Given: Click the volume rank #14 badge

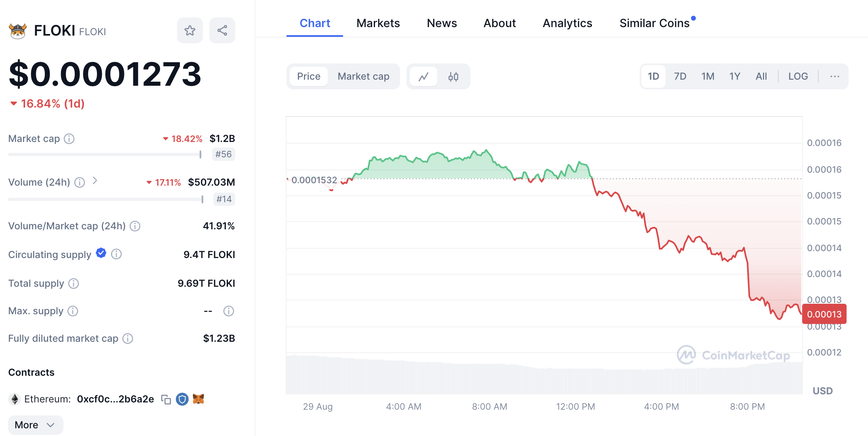Looking at the screenshot, I should click(224, 199).
